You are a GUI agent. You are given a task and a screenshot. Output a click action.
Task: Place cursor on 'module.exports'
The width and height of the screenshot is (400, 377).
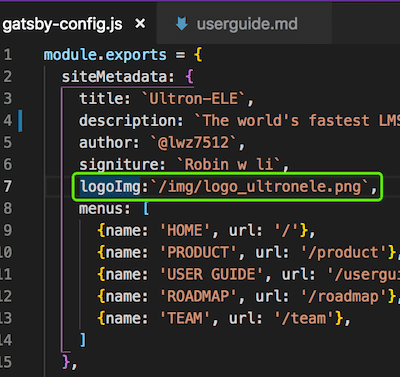pyautogui.click(x=105, y=55)
